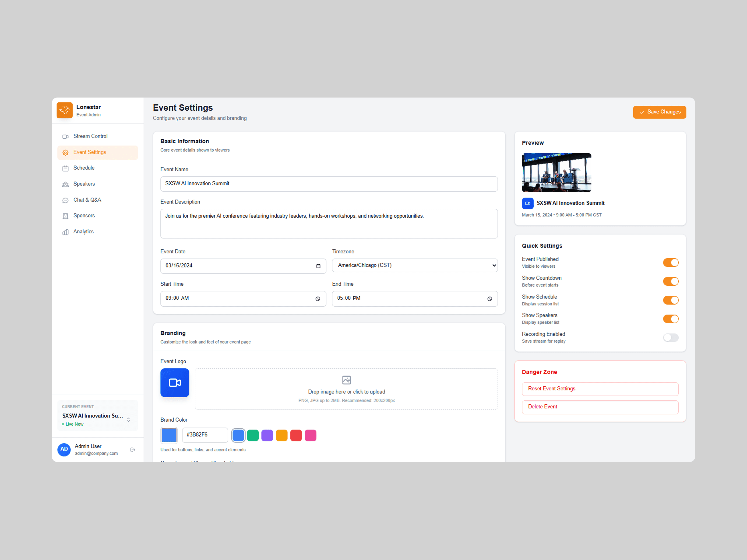Expand the Current Event switcher
This screenshot has width=747, height=560.
coord(128,420)
